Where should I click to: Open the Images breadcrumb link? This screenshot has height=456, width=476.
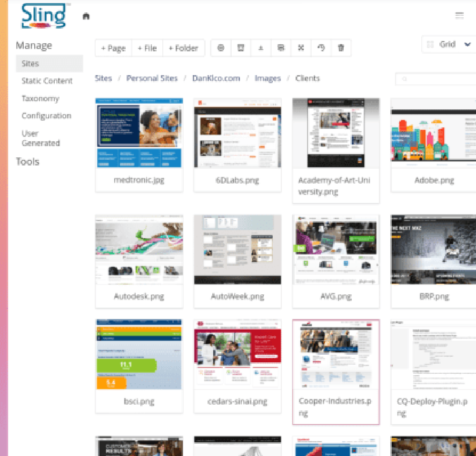tap(268, 78)
